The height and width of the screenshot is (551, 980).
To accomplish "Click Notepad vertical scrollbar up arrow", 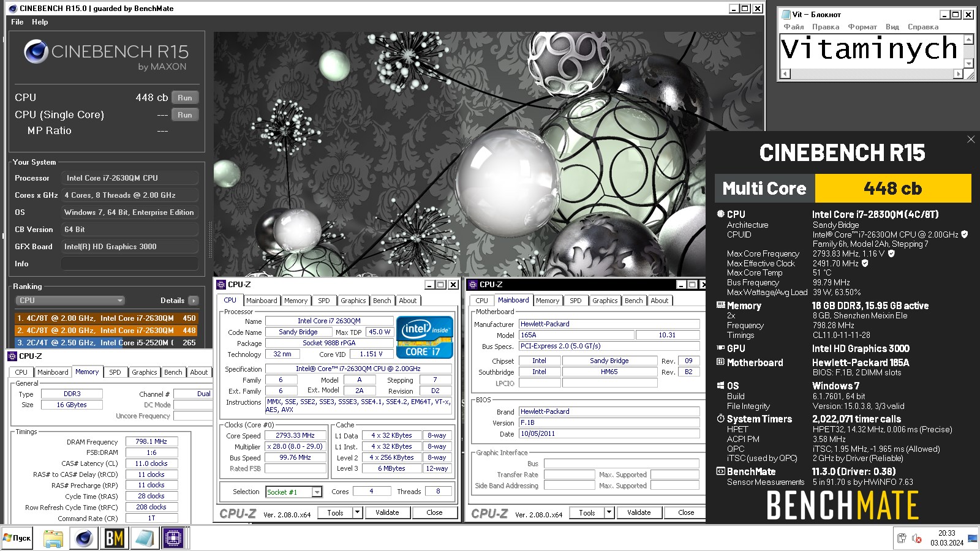I will 968,39.
